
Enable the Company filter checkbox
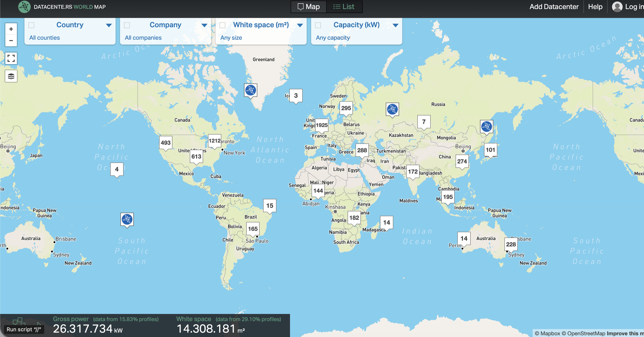coord(127,25)
